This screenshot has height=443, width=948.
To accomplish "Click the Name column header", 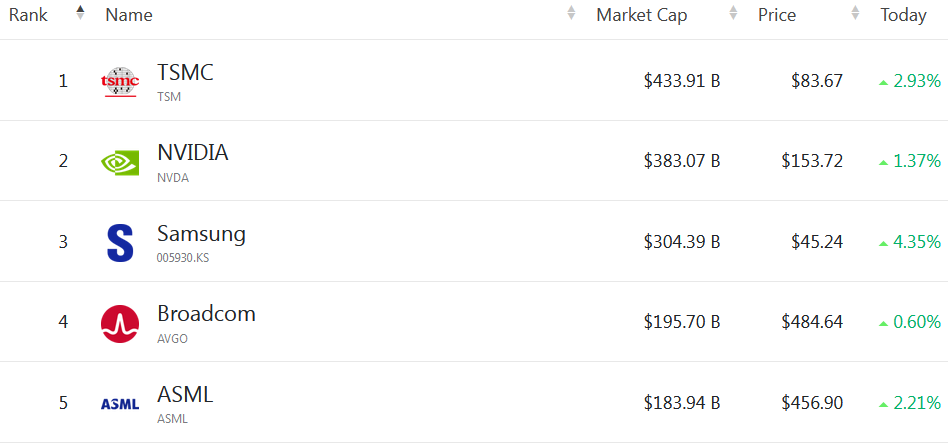I will coord(129,15).
